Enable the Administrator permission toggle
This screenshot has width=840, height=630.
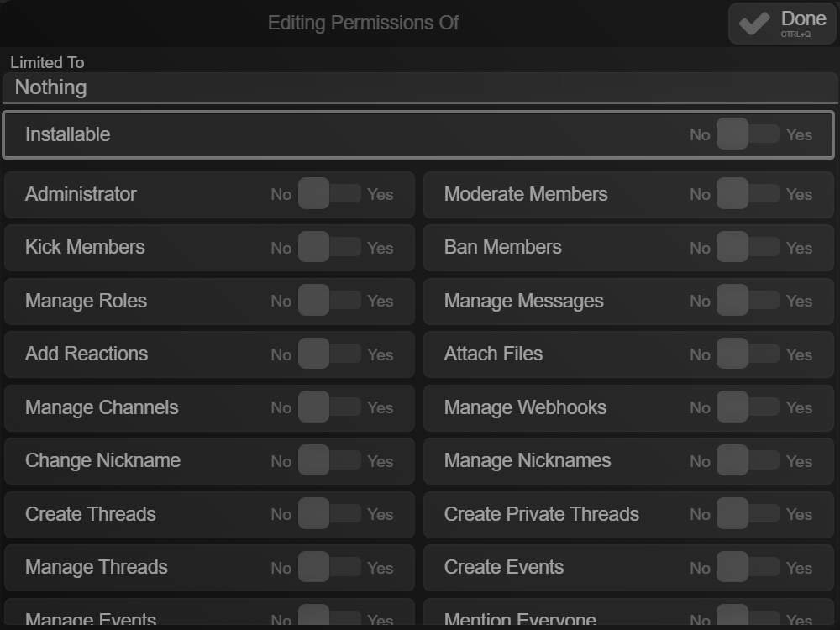[328, 194]
